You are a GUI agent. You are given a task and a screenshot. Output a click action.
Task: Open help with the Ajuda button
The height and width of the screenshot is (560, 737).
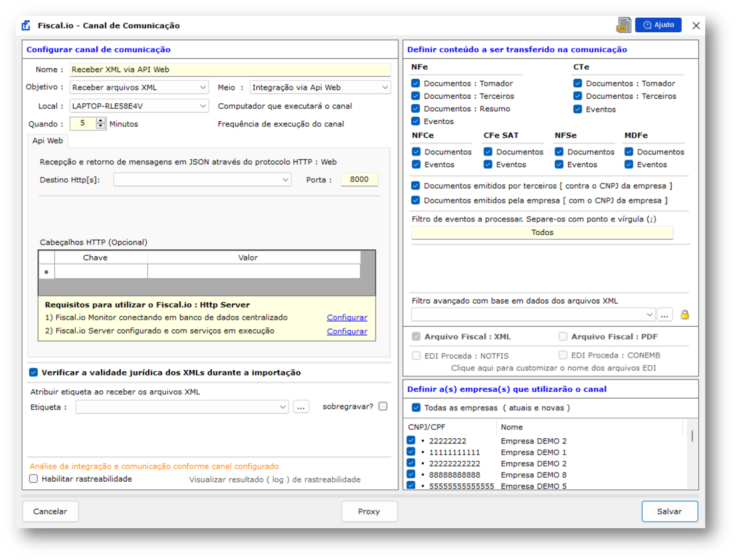[658, 25]
